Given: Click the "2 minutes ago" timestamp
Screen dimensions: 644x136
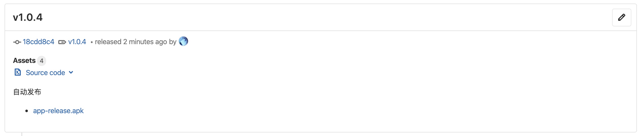Looking at the screenshot, I should coord(145,42).
